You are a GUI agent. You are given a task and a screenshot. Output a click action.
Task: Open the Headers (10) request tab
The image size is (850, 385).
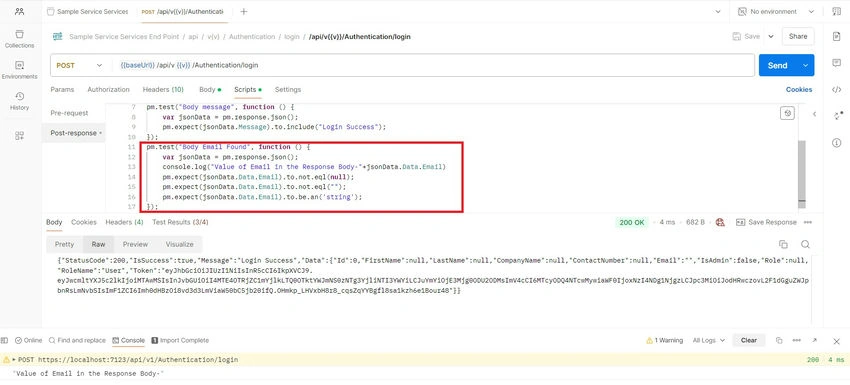[x=163, y=89]
